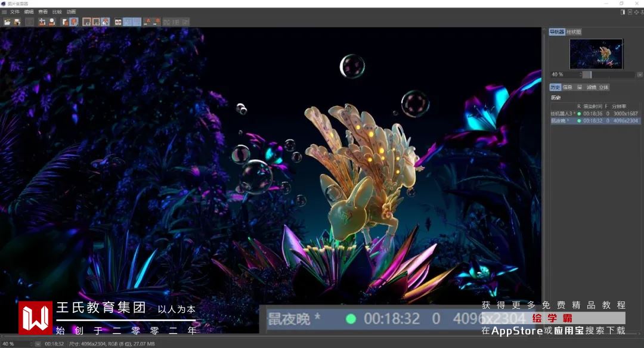Screen dimensions: 644x348
Task: Switch to the 信息 (Info) tab
Action: click(x=567, y=87)
